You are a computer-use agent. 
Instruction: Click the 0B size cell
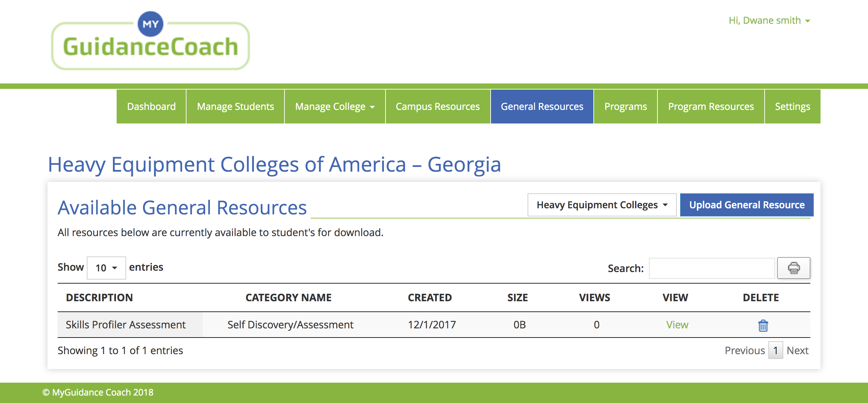pyautogui.click(x=519, y=325)
